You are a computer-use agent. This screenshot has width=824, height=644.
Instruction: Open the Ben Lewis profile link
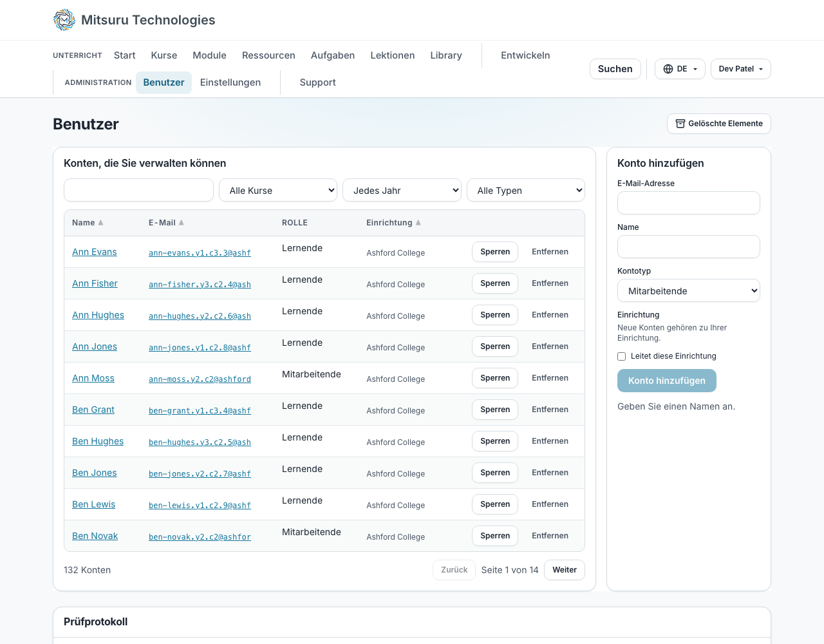coord(94,504)
